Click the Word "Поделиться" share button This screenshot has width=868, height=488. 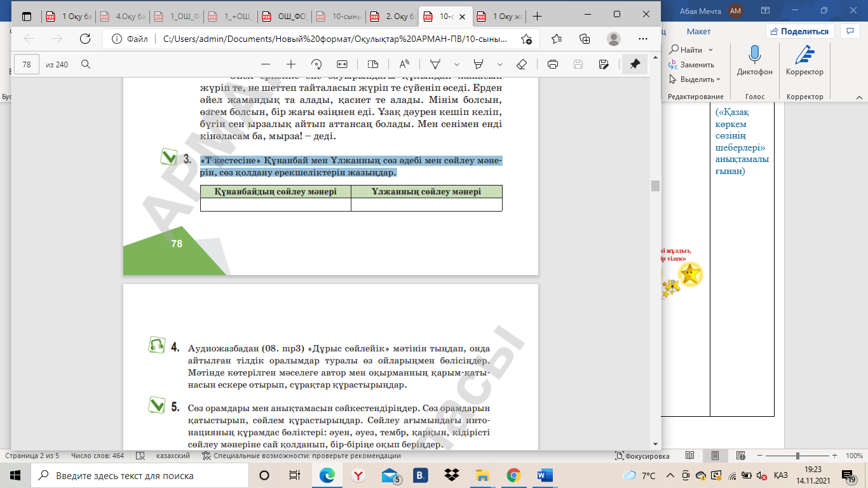coord(800,31)
